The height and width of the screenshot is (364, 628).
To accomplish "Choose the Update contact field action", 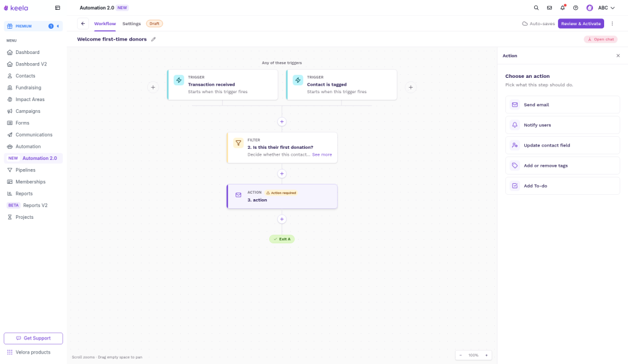I will pos(562,145).
